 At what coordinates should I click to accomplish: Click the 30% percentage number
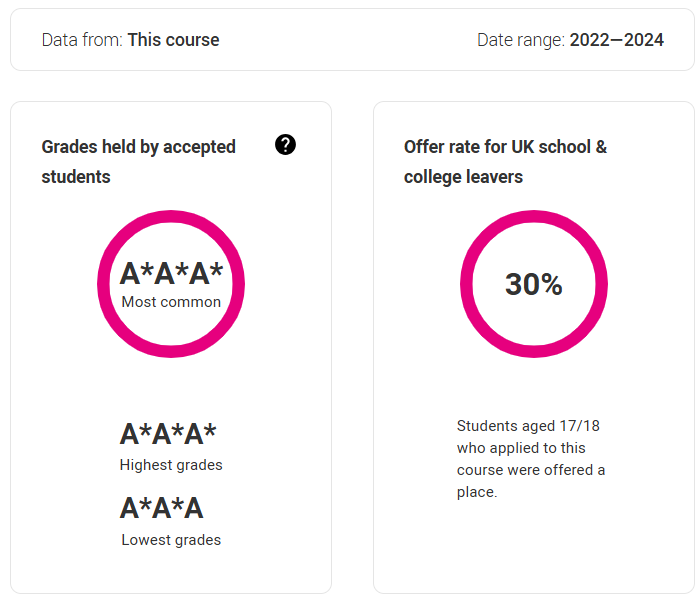534,284
